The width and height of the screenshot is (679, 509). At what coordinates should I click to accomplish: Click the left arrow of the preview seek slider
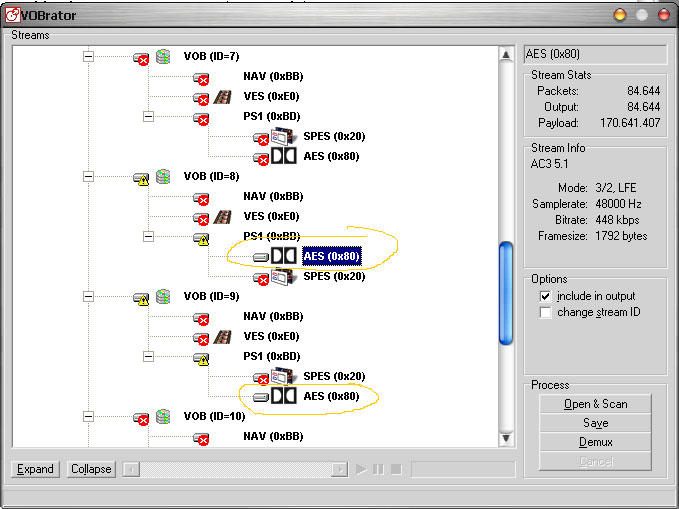(x=132, y=469)
